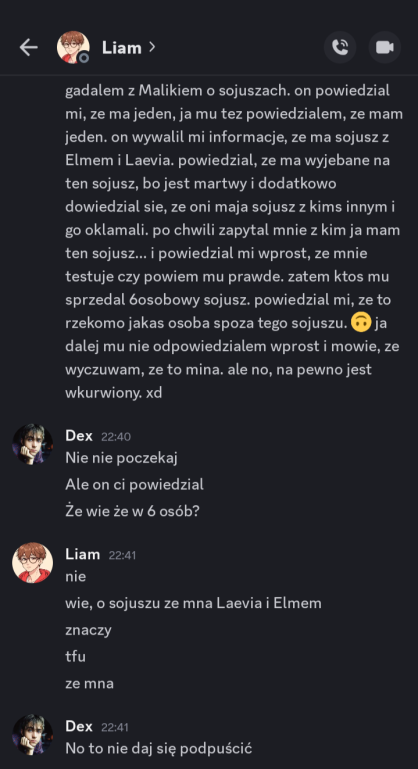Screen dimensions: 418x769
Task: Expand Liam's profile via the chevron
Action: 152,47
